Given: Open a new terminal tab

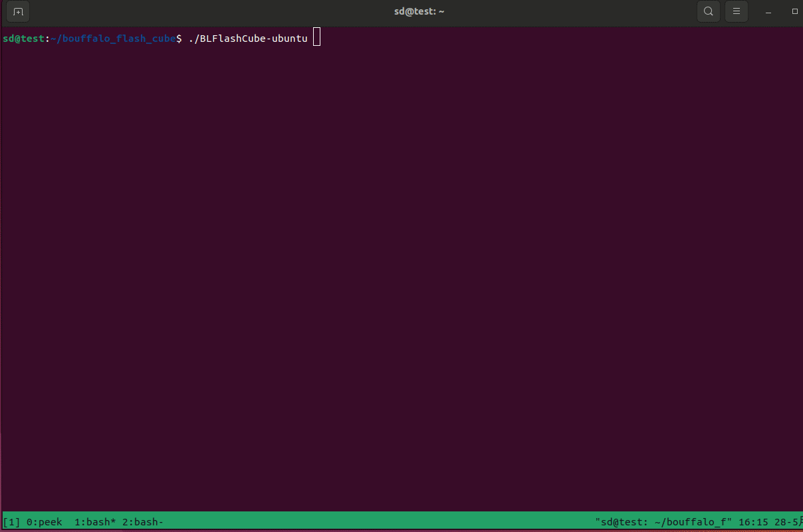Looking at the screenshot, I should 18,11.
